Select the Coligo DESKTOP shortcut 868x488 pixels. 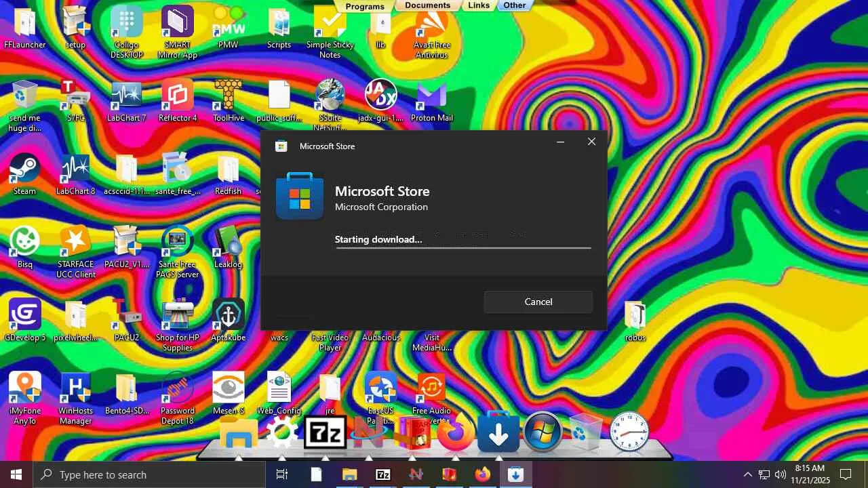tap(127, 33)
